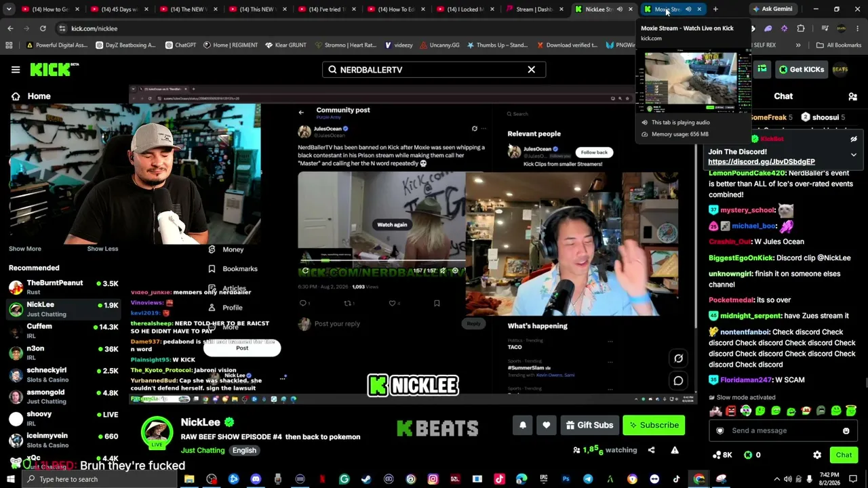This screenshot has width=868, height=488.
Task: Click the Send a message field
Action: [782, 430]
